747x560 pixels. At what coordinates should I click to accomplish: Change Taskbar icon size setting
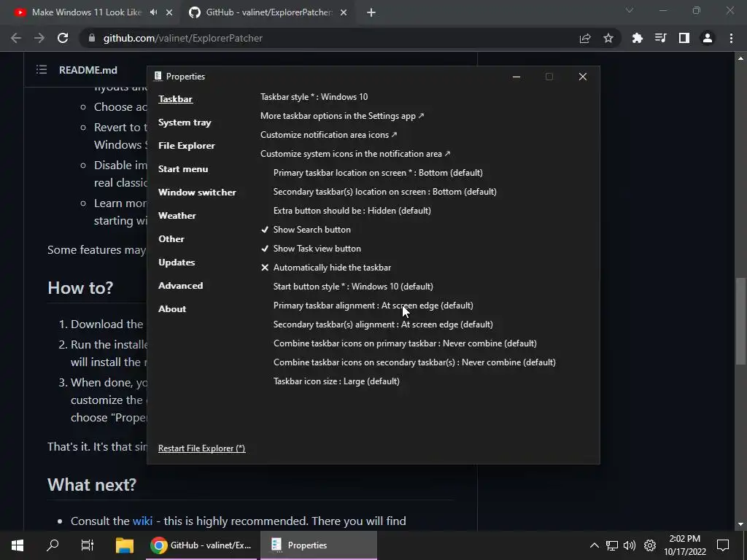[x=336, y=381]
